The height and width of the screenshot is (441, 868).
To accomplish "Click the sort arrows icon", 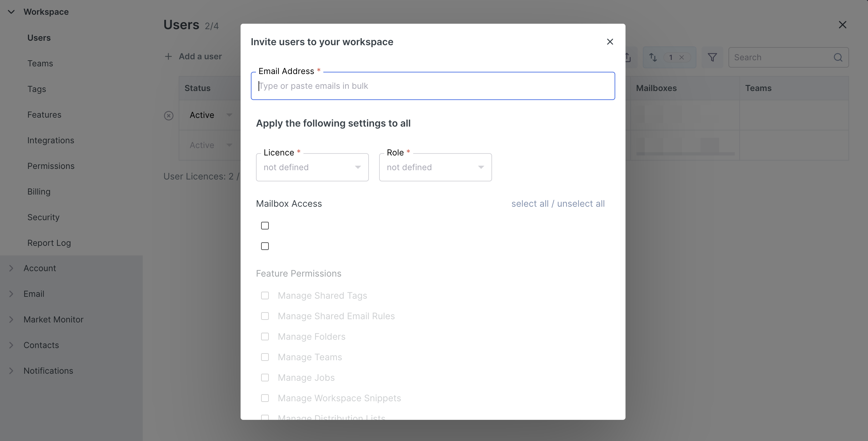I will 653,58.
